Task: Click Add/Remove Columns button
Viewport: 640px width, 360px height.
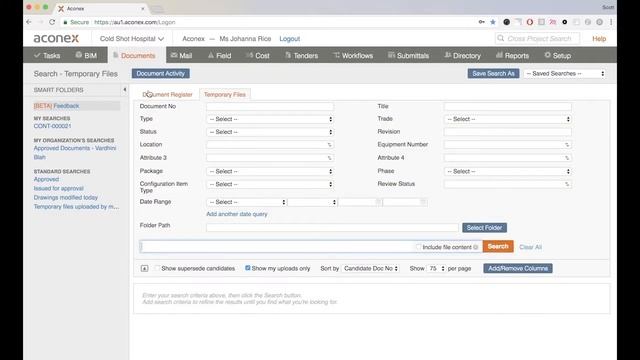Action: (518, 268)
